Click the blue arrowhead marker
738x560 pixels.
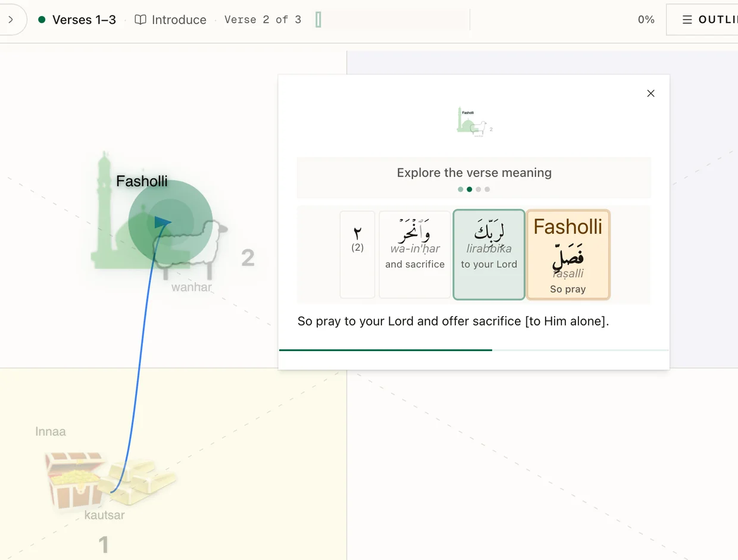tap(162, 223)
